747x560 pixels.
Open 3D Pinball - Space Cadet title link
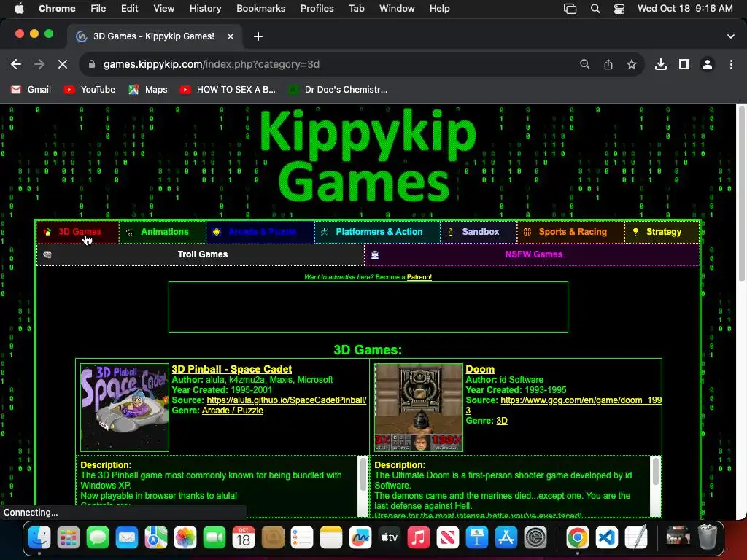pyautogui.click(x=231, y=369)
